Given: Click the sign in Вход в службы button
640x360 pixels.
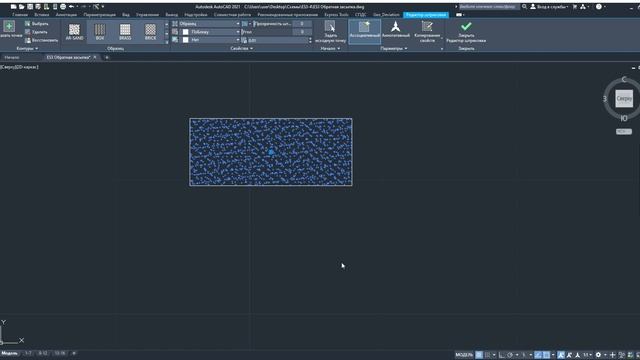Looking at the screenshot, I should click(x=549, y=7).
